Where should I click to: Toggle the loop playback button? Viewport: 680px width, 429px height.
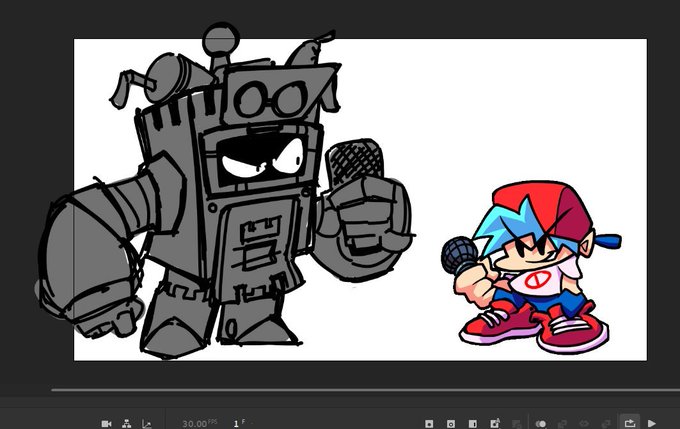[630, 423]
